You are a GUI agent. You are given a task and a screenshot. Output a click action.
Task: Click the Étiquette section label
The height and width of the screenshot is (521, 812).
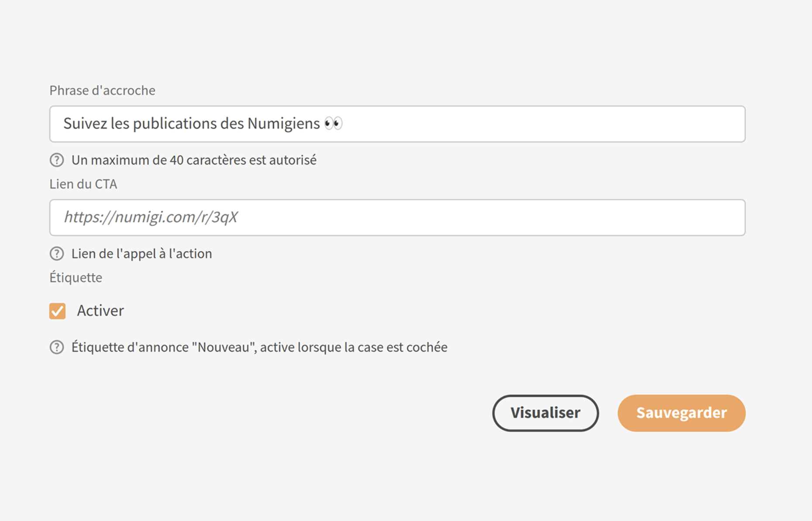76,277
